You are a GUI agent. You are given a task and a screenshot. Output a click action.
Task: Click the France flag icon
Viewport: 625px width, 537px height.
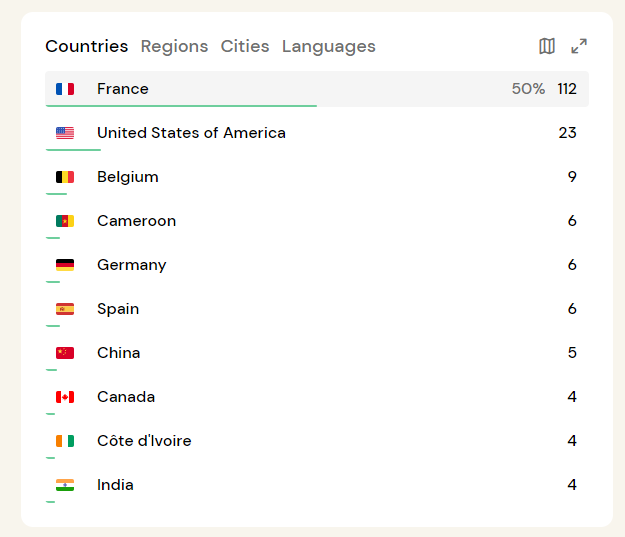[x=65, y=89]
